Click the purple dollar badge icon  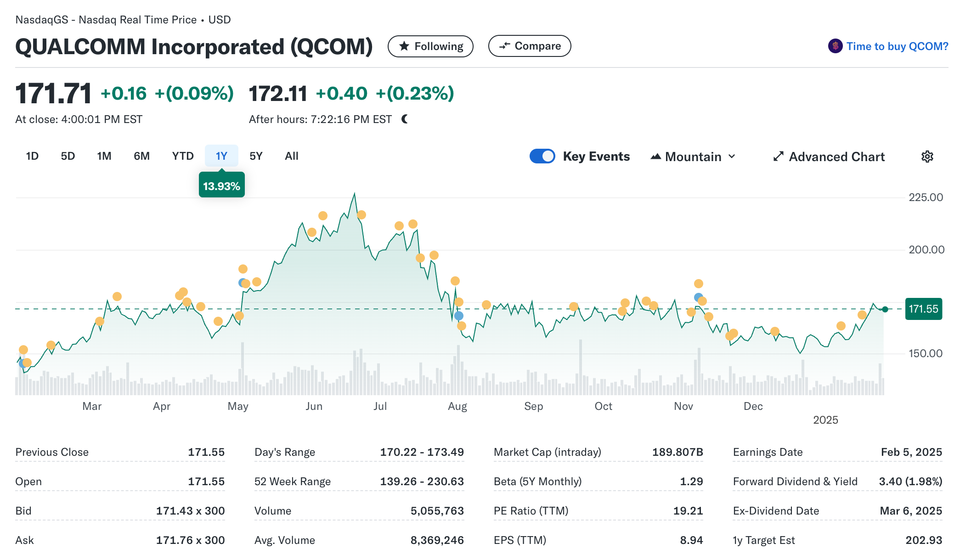(835, 46)
